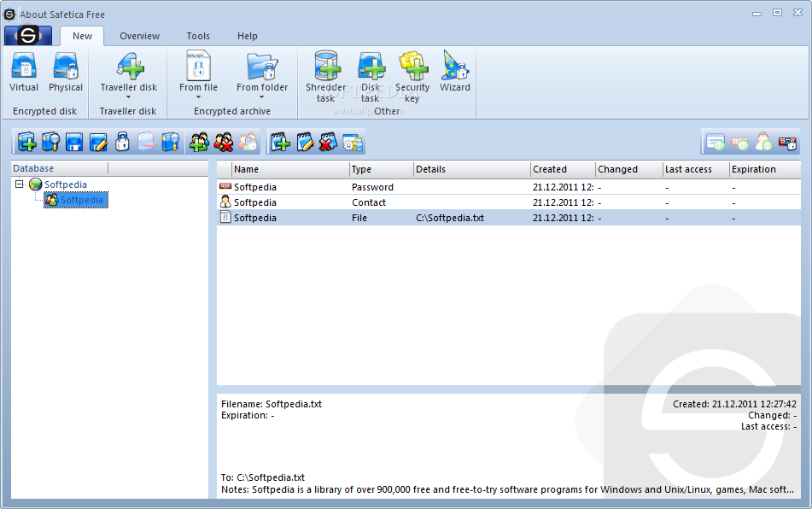Open the Traveller disk dropdown arrow
The width and height of the screenshot is (812, 509).
coord(128,97)
